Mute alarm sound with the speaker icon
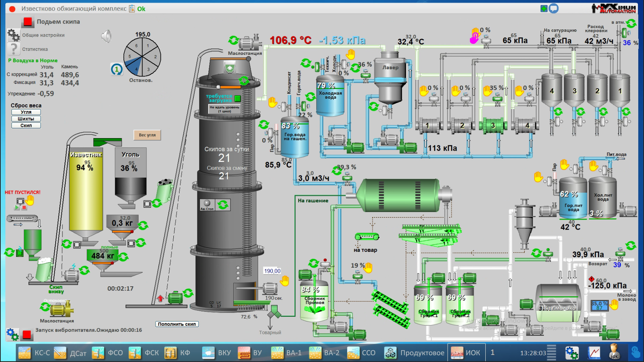The width and height of the screenshot is (644, 362). [106, 36]
